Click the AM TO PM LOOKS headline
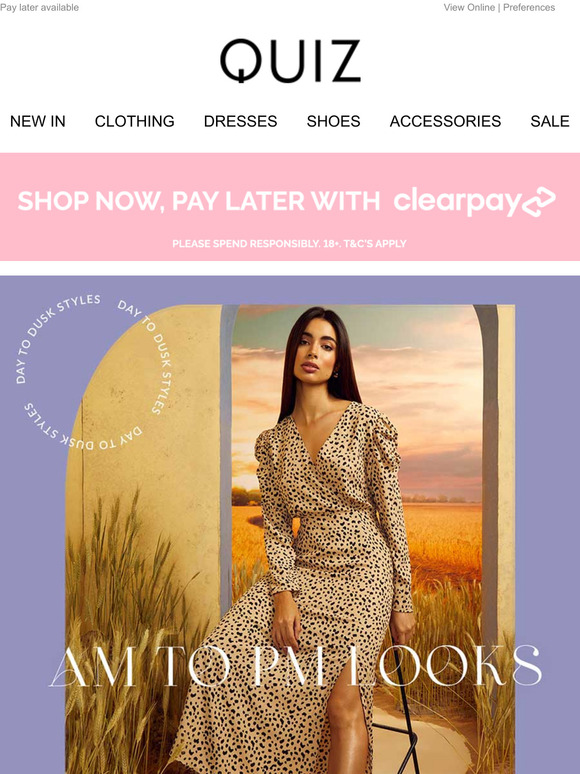 point(295,665)
